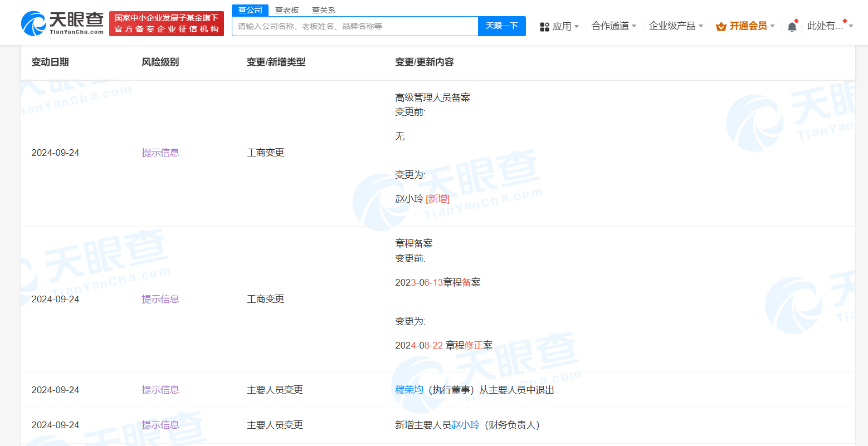Select 主要人员变更 in 穆荣均 row
868x446 pixels.
pos(275,390)
